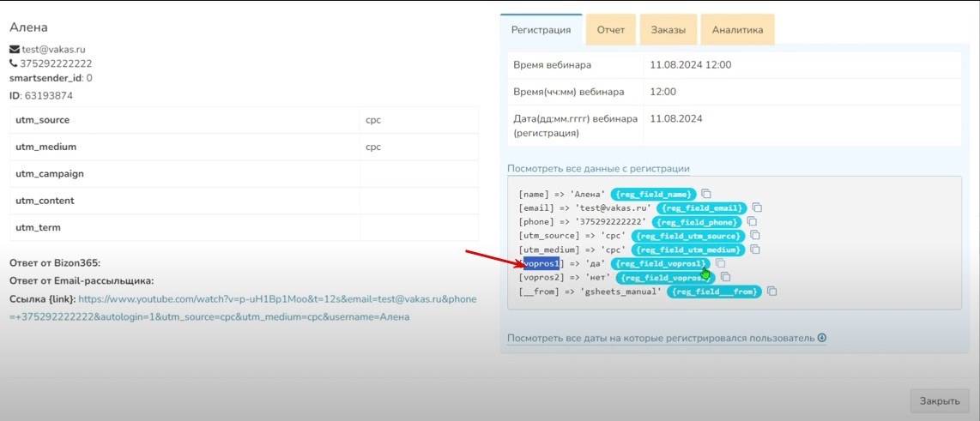Open the Заказы tab
This screenshot has width=980, height=421.
pyautogui.click(x=668, y=30)
